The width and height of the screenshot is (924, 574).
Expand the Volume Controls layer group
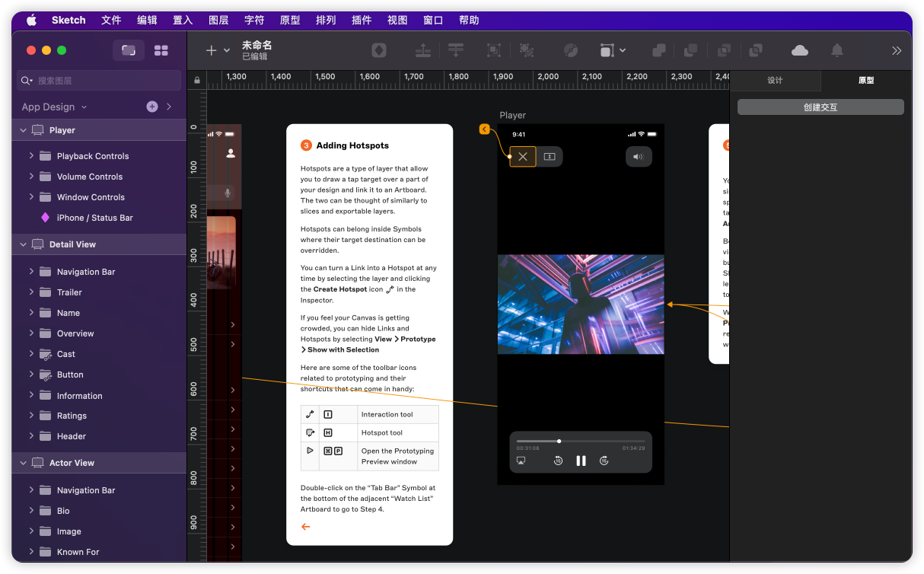[x=31, y=176]
